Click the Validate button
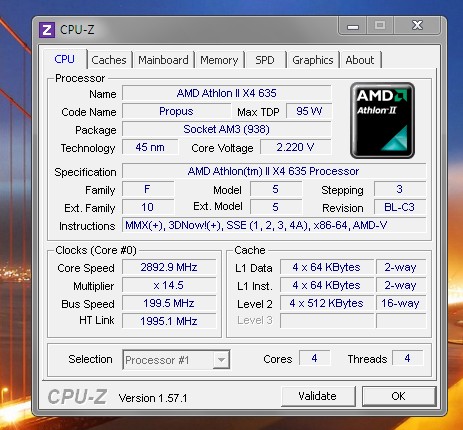Screen dimensions: 463x430 318,396
